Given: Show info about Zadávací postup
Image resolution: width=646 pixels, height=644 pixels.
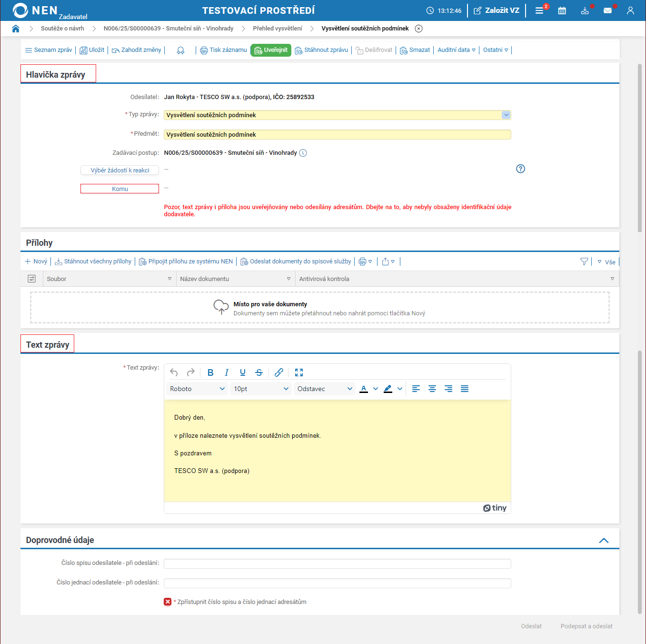Looking at the screenshot, I should pyautogui.click(x=303, y=153).
